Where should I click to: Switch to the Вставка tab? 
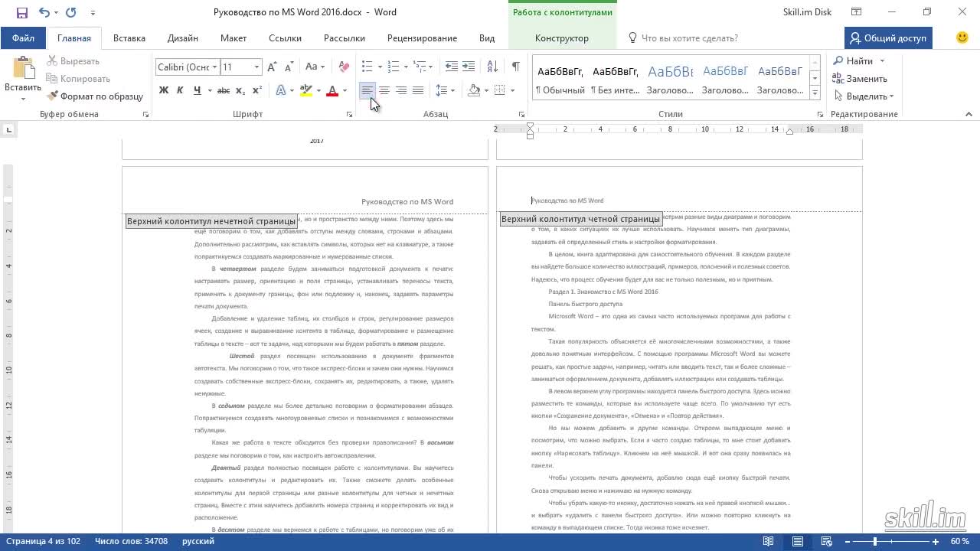(x=129, y=38)
